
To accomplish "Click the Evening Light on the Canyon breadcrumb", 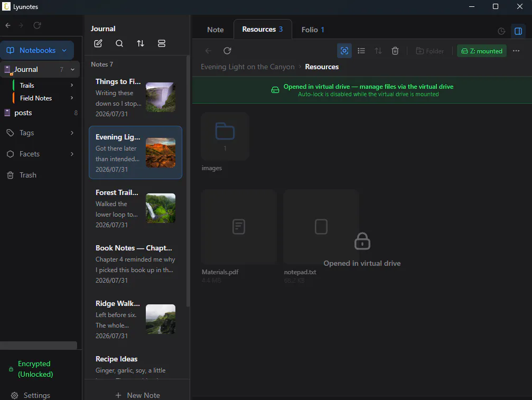I will tap(248, 67).
